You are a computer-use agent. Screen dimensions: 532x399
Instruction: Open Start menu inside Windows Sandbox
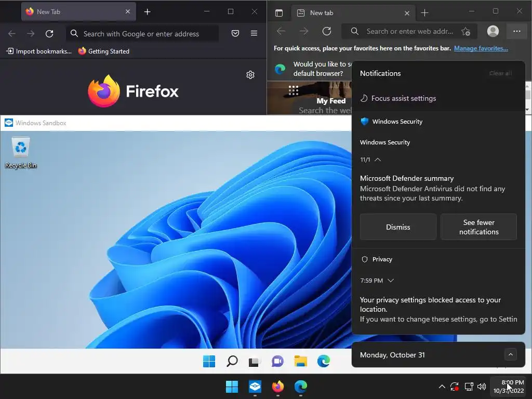[209, 362]
